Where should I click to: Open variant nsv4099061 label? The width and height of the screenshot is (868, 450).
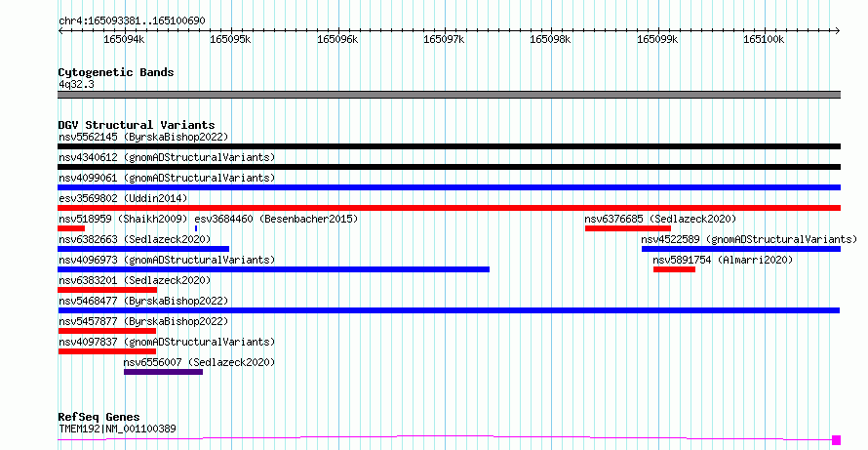click(167, 178)
